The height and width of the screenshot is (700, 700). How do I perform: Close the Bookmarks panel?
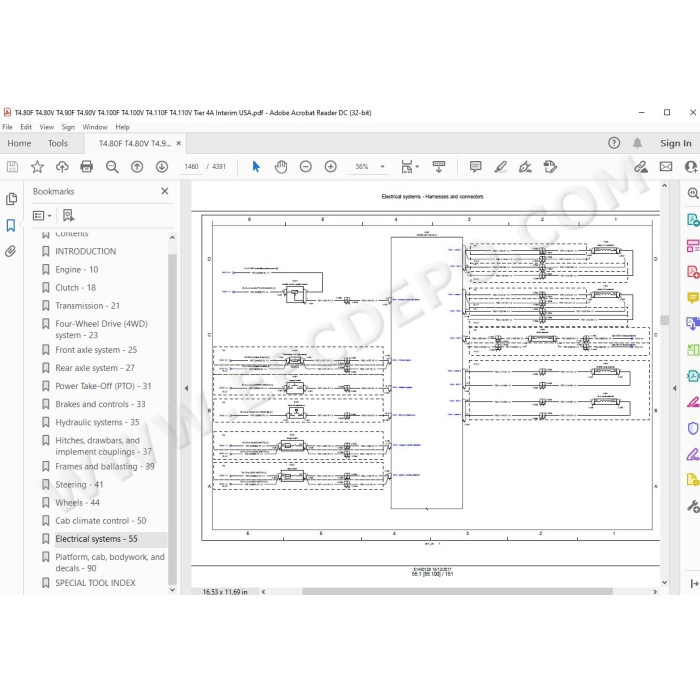(165, 192)
